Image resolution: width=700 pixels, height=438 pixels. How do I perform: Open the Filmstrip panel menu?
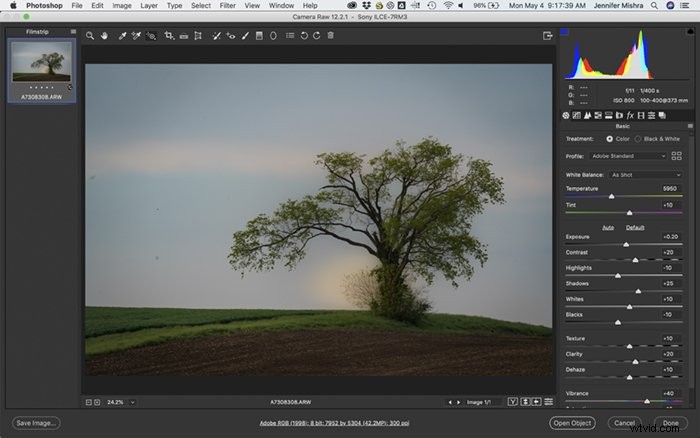coord(73,32)
